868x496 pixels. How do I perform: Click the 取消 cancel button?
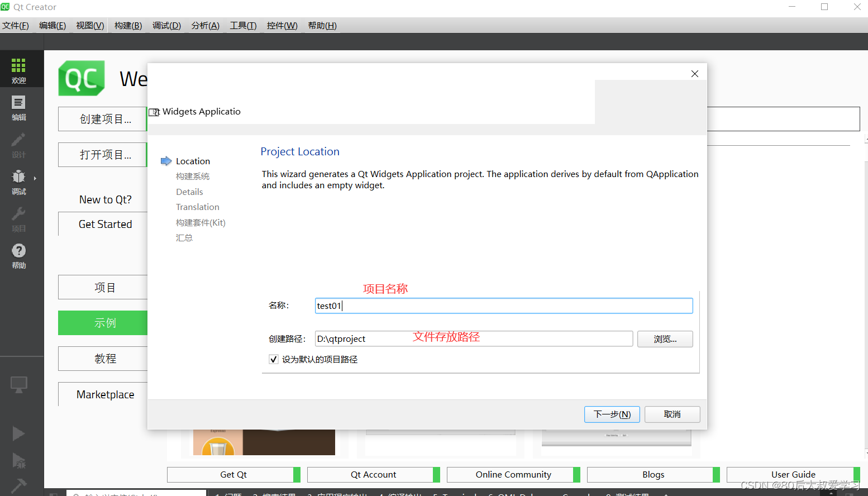[x=673, y=414]
